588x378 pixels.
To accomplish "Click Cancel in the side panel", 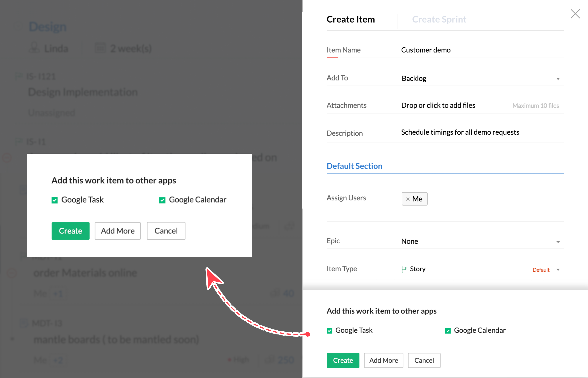I will (424, 360).
